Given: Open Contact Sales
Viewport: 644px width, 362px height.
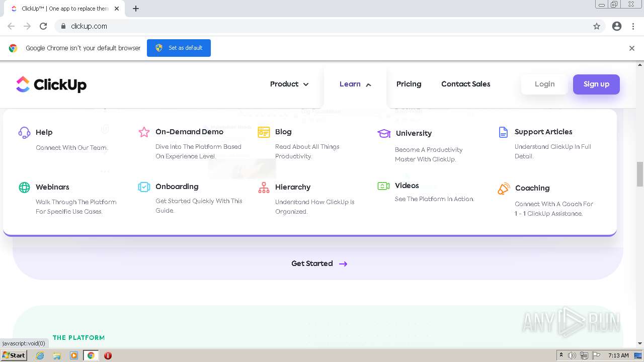Looking at the screenshot, I should click(466, 84).
